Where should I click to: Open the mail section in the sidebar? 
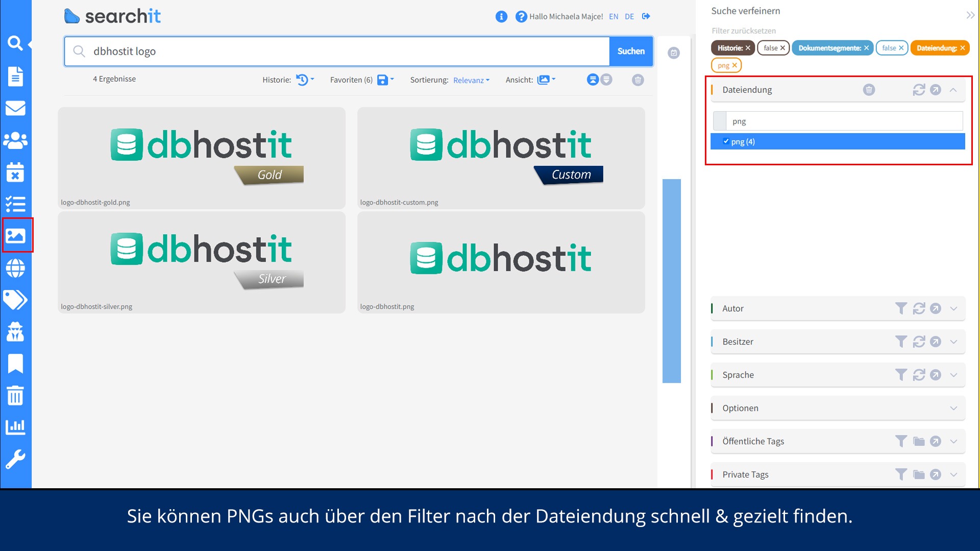[x=15, y=108]
